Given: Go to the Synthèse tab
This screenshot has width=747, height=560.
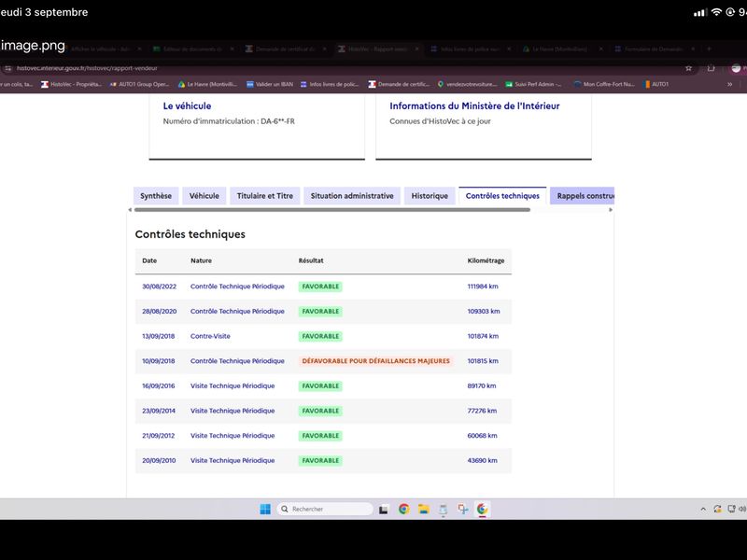Looking at the screenshot, I should pos(156,196).
